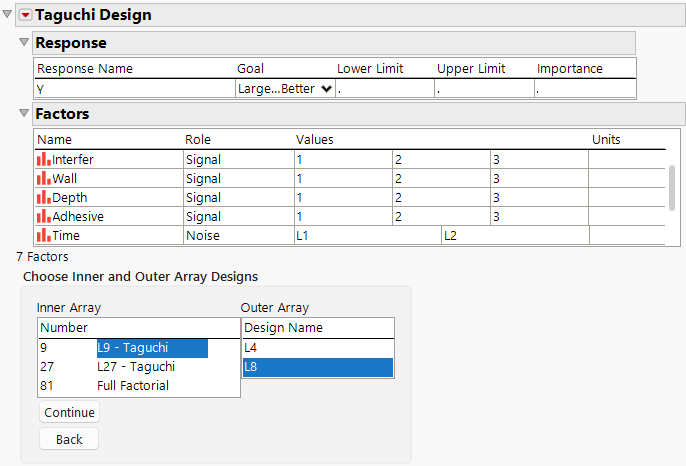Collapse the Factors section

(24, 113)
